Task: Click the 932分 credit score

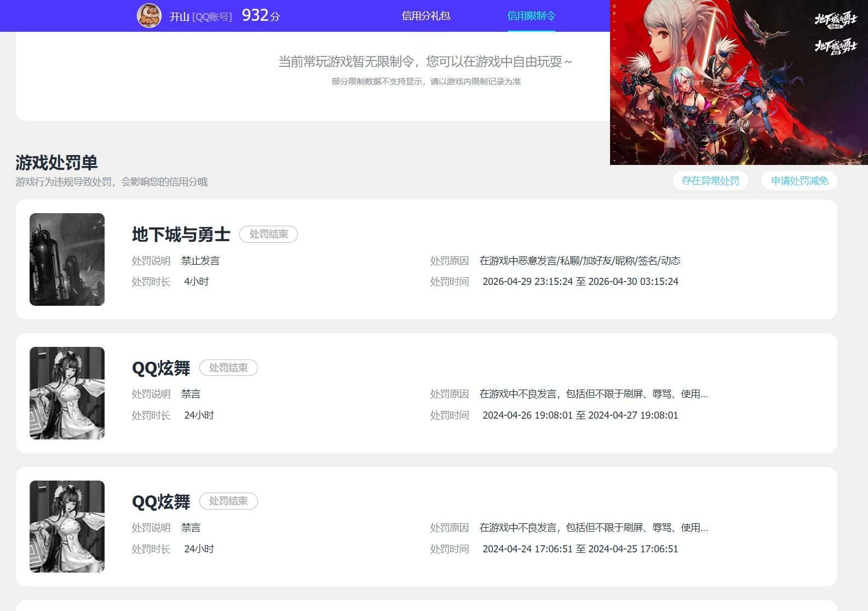Action: tap(261, 15)
